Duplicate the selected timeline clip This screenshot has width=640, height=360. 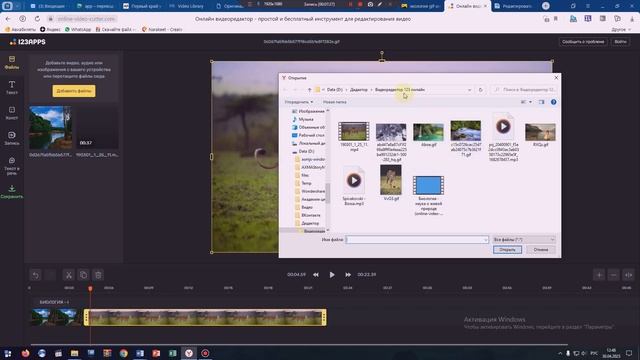pyautogui.click(x=83, y=275)
